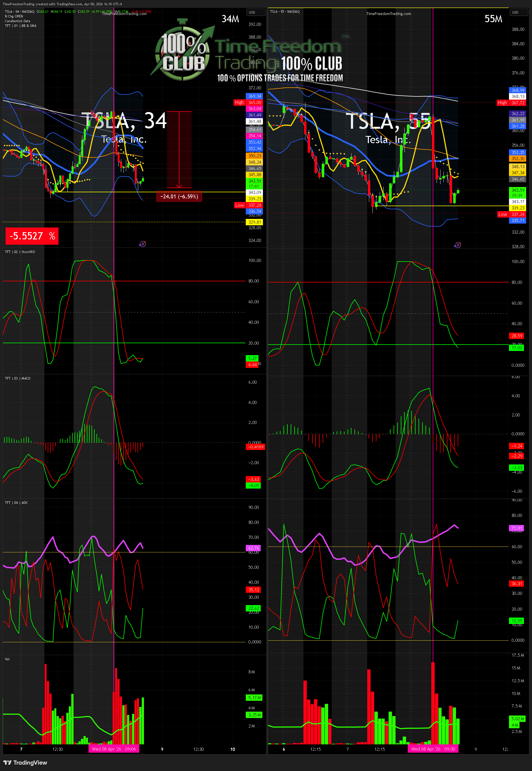This screenshot has height=771, width=532.
Task: Select the TFT 01 BB & SMA indicator legend
Action: point(20,26)
